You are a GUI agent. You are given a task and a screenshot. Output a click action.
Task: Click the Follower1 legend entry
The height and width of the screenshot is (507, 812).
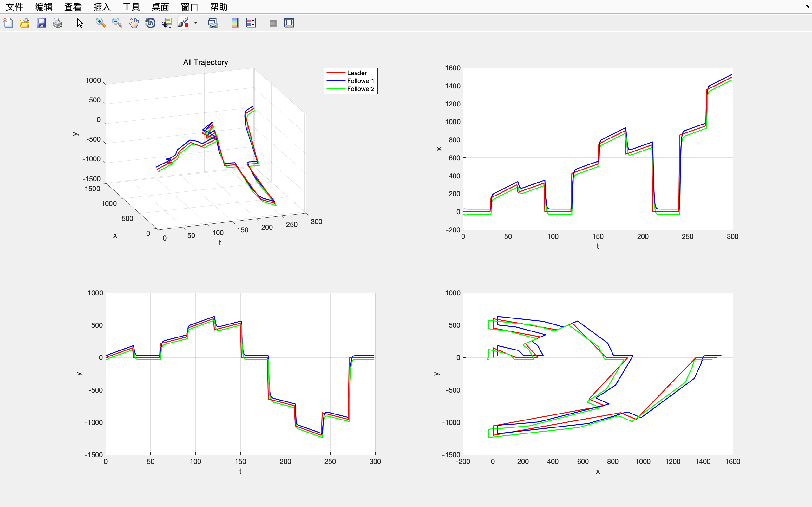coord(360,81)
